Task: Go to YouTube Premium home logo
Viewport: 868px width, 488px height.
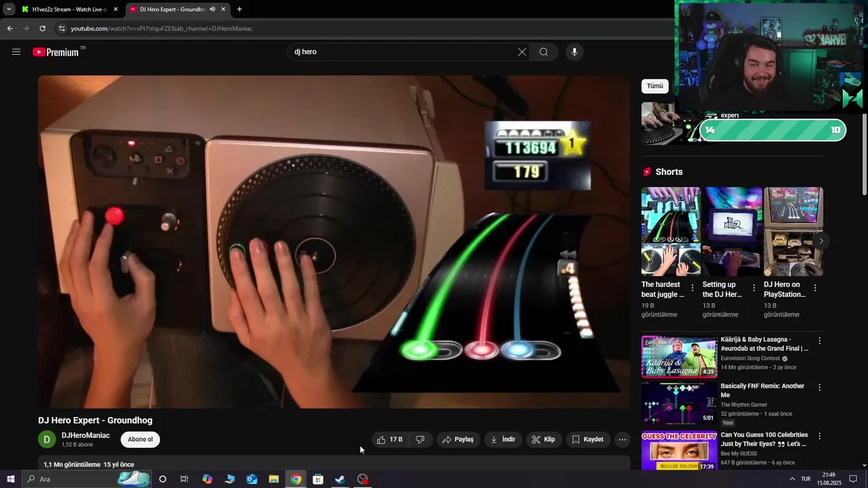Action: [x=57, y=52]
